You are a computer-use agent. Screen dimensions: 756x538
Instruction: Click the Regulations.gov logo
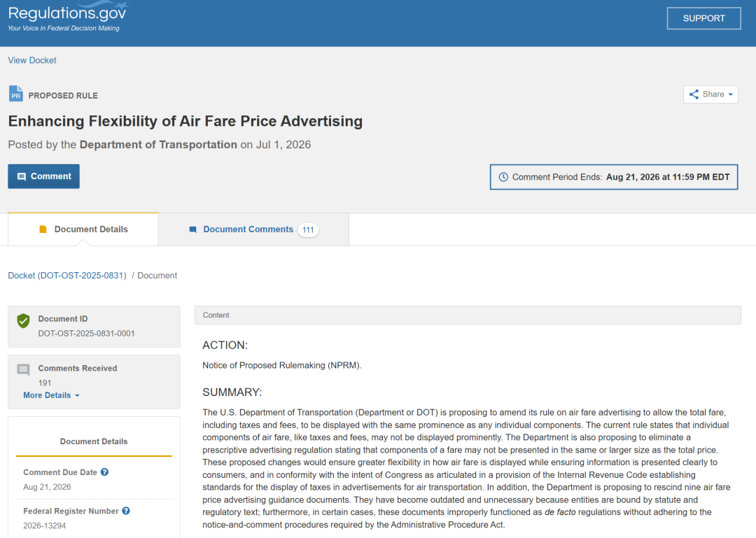coord(67,17)
